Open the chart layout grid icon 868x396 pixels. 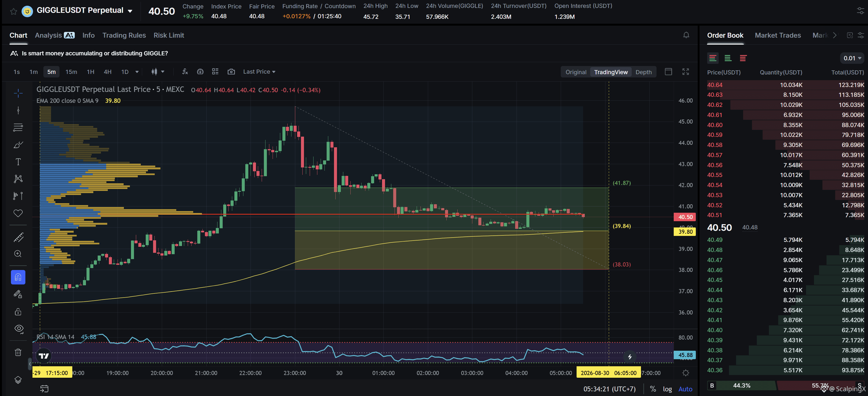pyautogui.click(x=215, y=71)
